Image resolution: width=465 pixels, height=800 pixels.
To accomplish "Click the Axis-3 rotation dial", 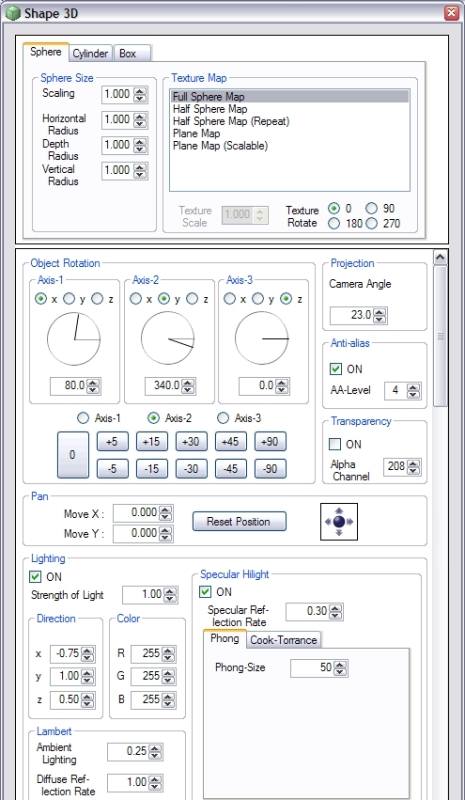I will [x=262, y=339].
